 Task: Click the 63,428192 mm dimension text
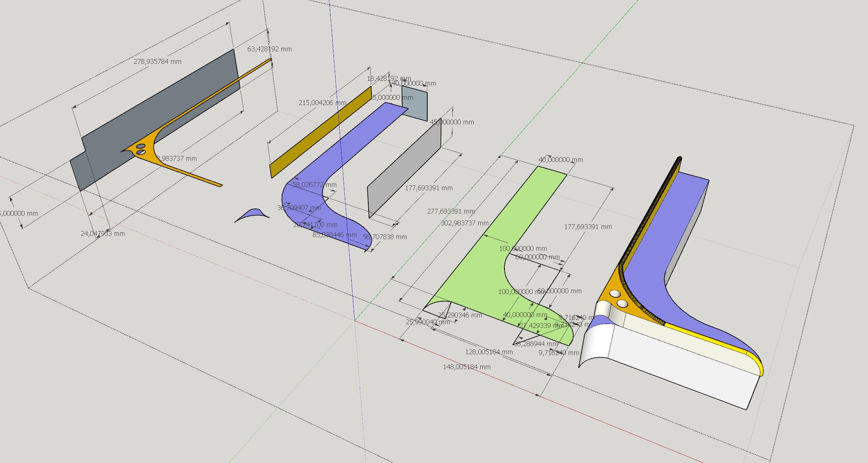[269, 49]
